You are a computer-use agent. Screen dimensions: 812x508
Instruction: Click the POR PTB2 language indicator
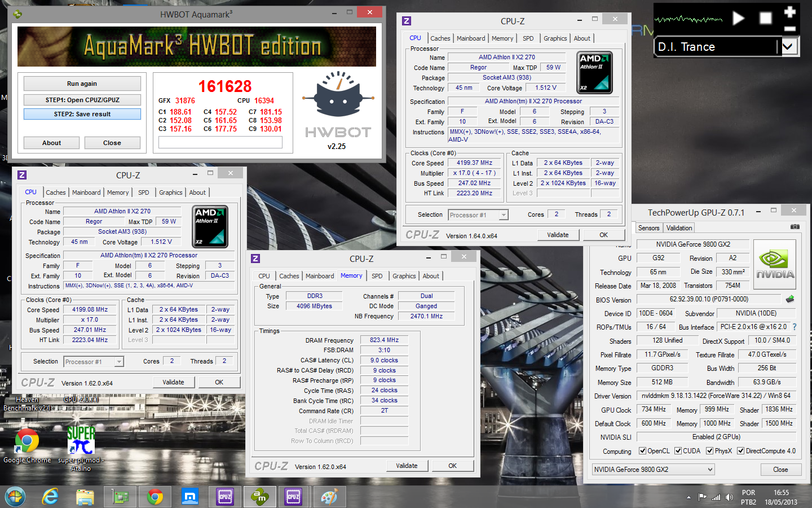click(x=749, y=497)
